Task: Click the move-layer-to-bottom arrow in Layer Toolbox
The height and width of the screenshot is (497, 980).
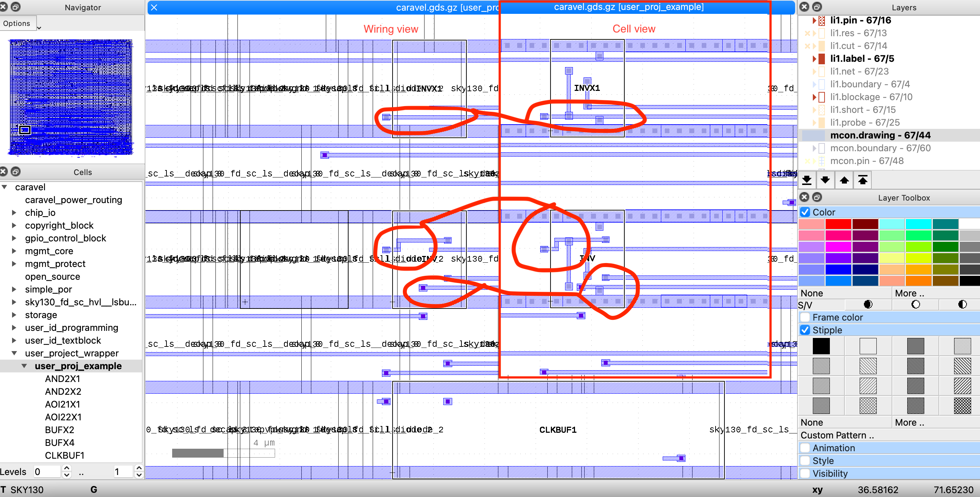Action: (806, 180)
